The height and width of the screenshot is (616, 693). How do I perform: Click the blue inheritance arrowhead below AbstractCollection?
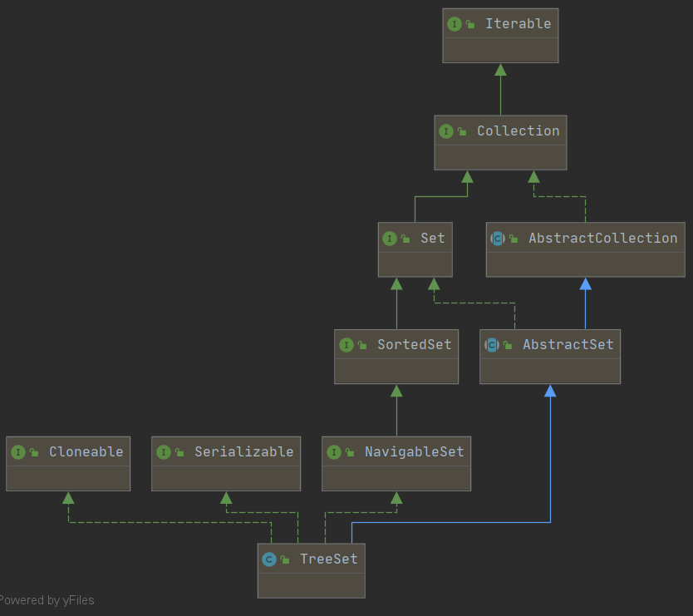point(585,284)
